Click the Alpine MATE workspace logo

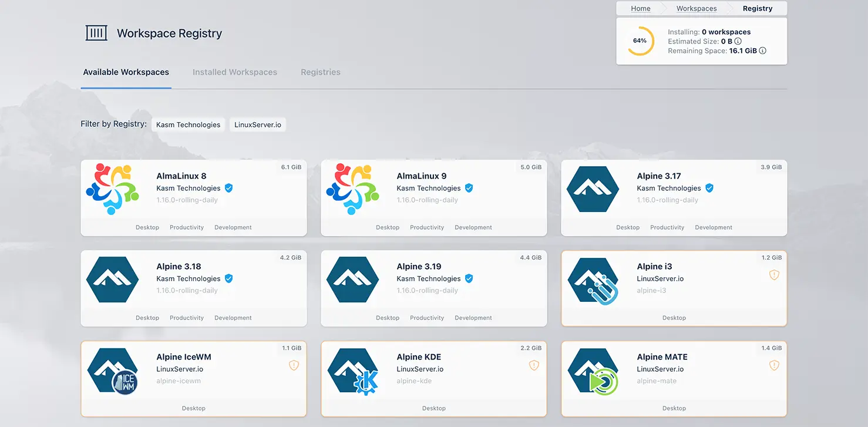(593, 371)
